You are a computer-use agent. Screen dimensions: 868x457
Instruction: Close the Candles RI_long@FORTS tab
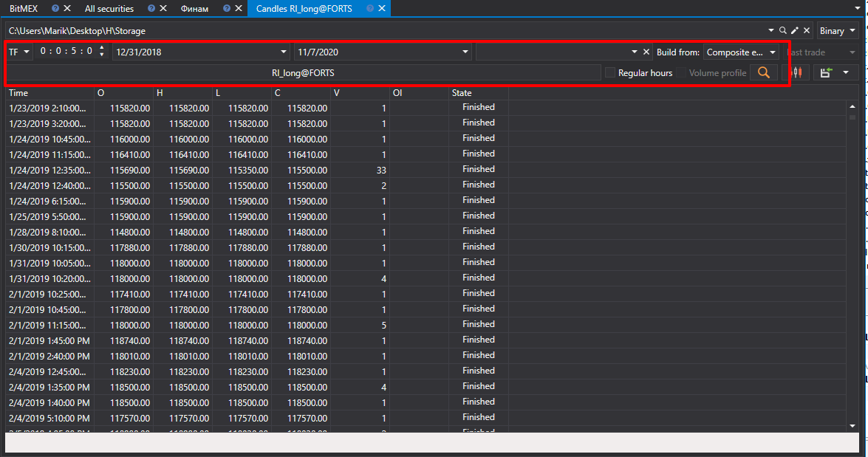coord(381,8)
